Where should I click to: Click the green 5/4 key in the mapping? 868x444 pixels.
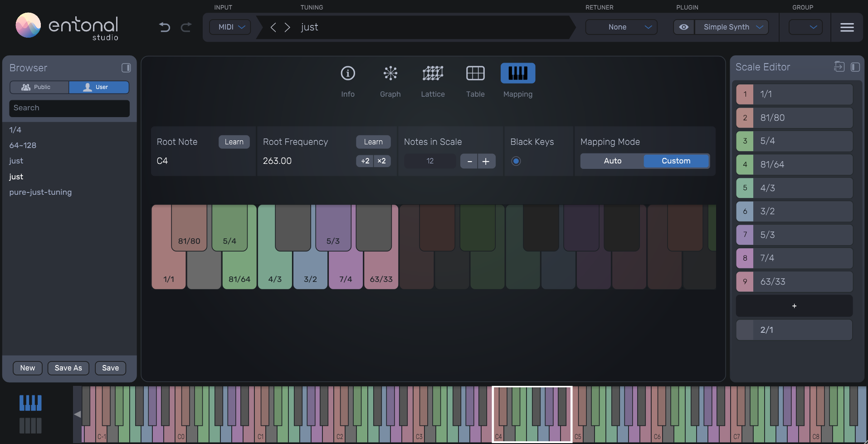(229, 227)
